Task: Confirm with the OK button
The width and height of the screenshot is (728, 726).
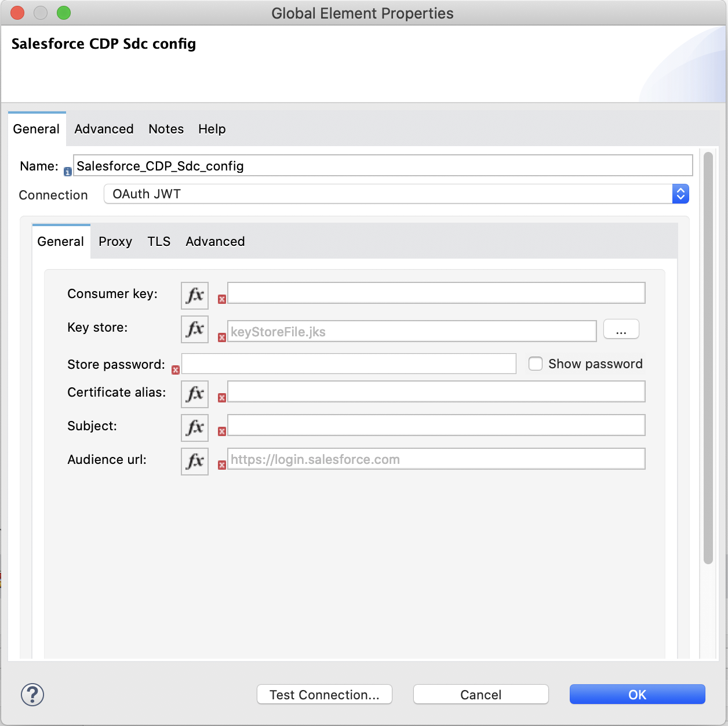Action: pos(638,695)
